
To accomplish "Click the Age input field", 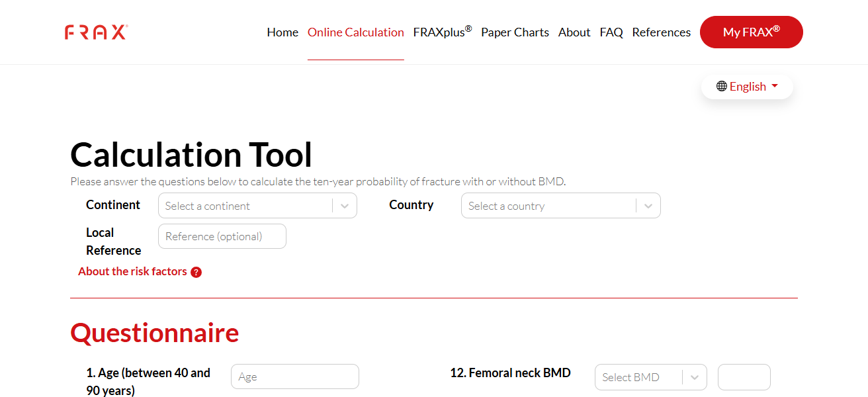I will tap(294, 376).
